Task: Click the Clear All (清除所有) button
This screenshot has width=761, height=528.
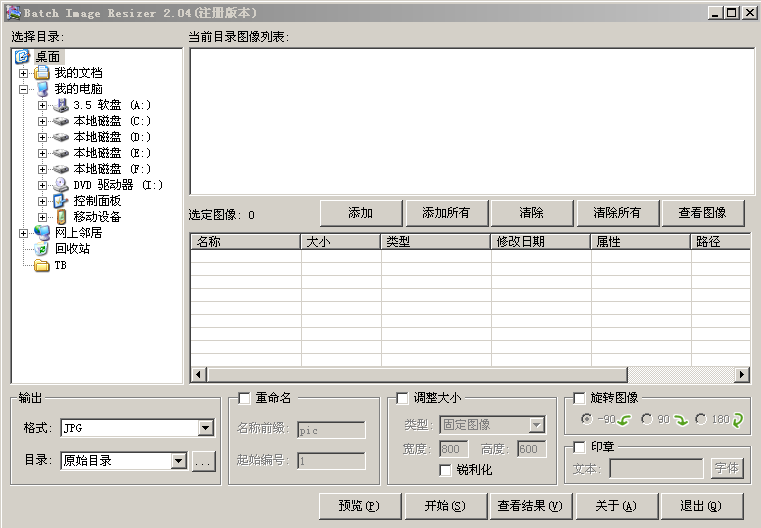Action: click(x=617, y=213)
